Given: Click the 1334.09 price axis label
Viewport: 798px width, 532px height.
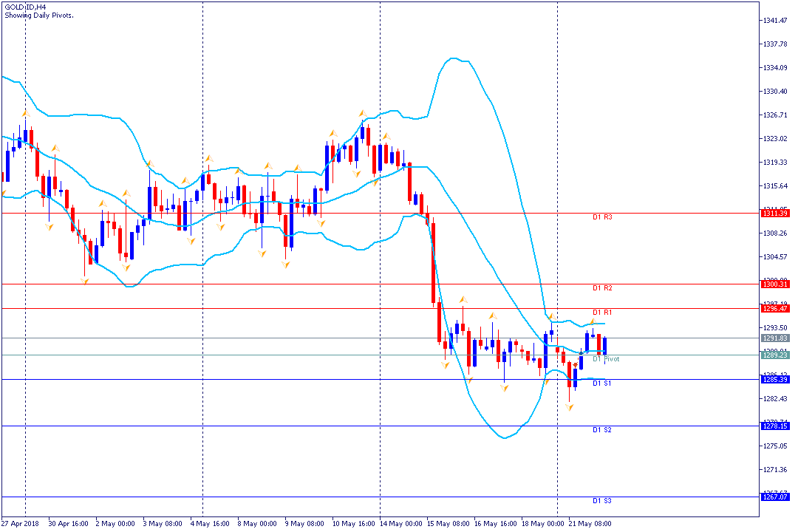Looking at the screenshot, I should tap(775, 68).
